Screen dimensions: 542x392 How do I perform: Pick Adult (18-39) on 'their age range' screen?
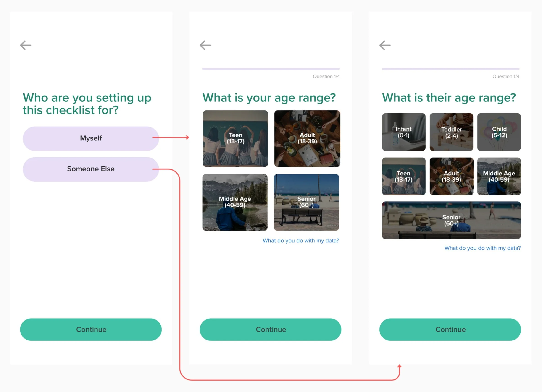tap(451, 176)
